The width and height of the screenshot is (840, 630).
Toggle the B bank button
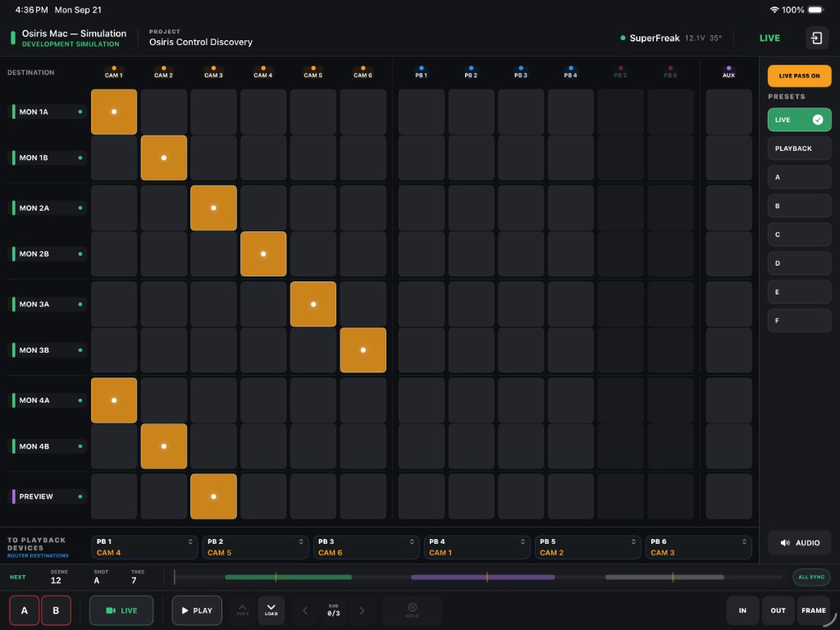click(56, 610)
